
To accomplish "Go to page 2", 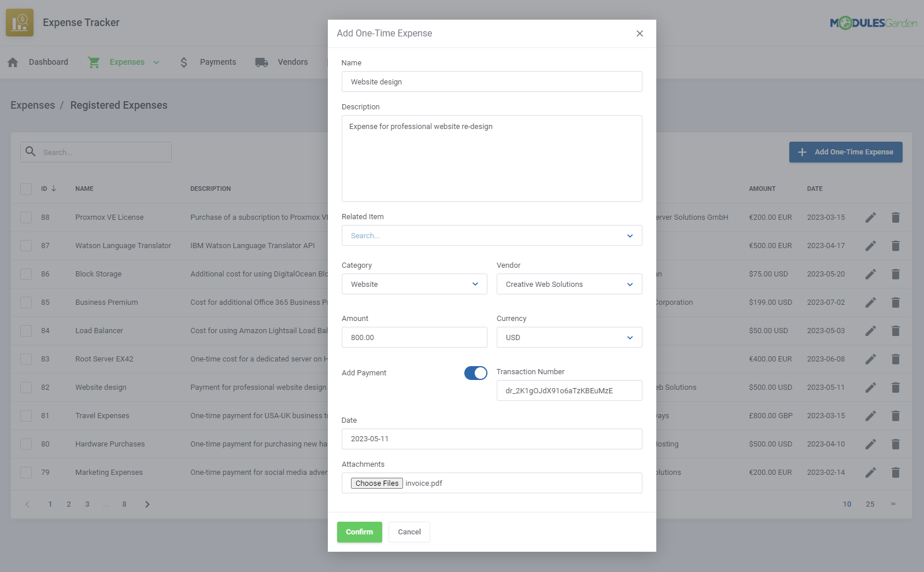I will point(69,504).
